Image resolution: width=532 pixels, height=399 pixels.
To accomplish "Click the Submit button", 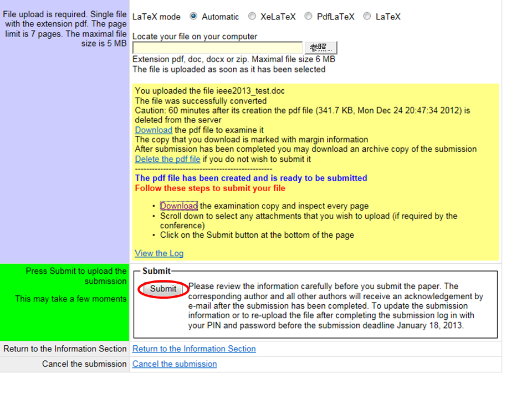I will click(x=163, y=289).
